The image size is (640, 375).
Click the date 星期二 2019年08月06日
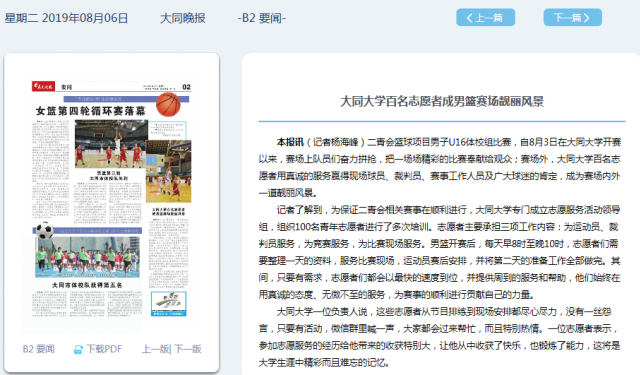(x=66, y=18)
